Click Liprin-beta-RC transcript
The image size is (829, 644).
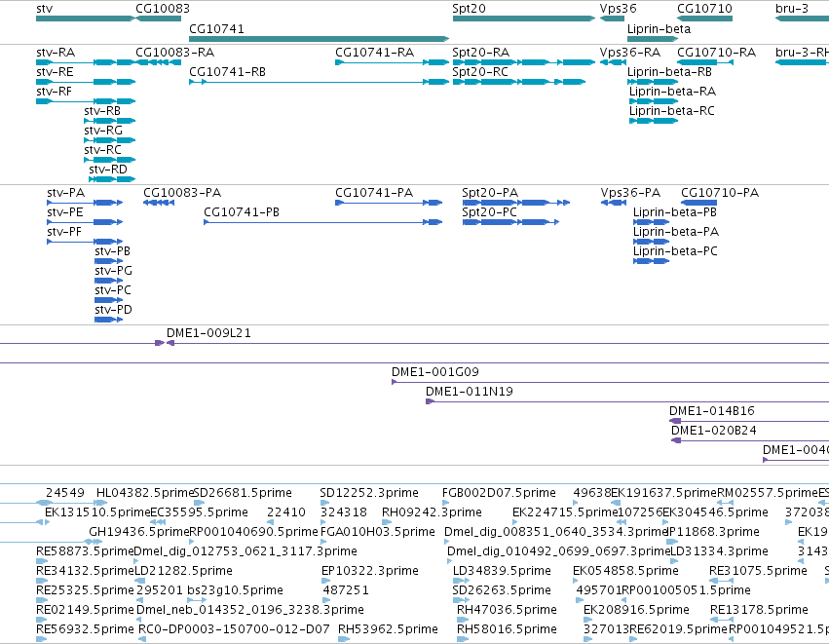[x=654, y=121]
